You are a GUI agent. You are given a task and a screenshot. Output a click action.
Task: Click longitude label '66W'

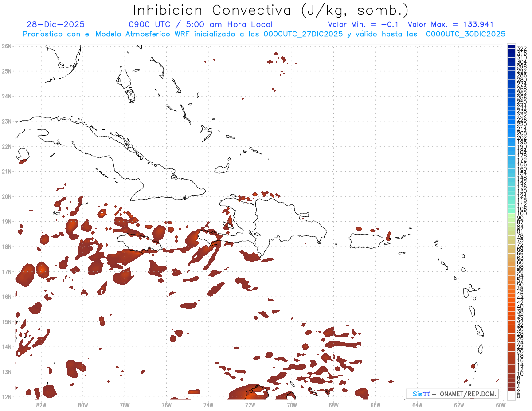pos(376,404)
